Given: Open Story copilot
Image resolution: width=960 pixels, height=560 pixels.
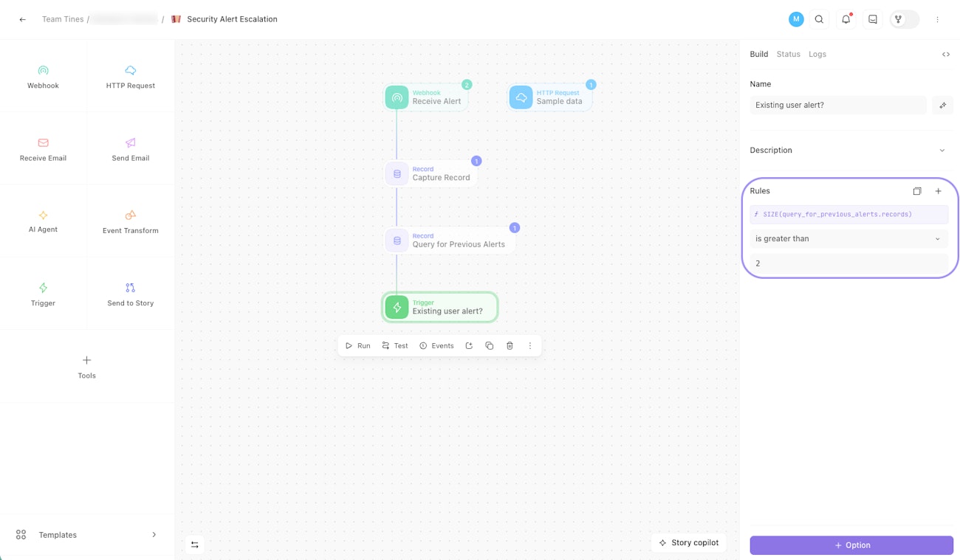Looking at the screenshot, I should (689, 543).
